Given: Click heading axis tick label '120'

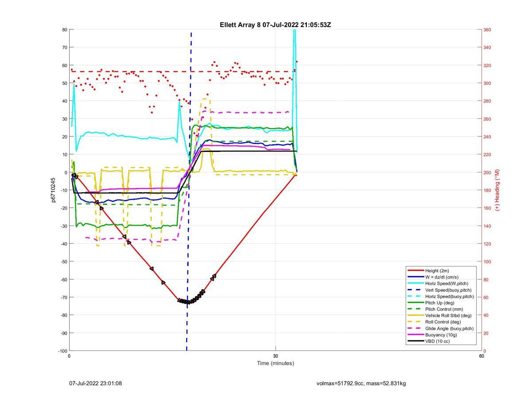Looking at the screenshot, I should pos(487,244).
